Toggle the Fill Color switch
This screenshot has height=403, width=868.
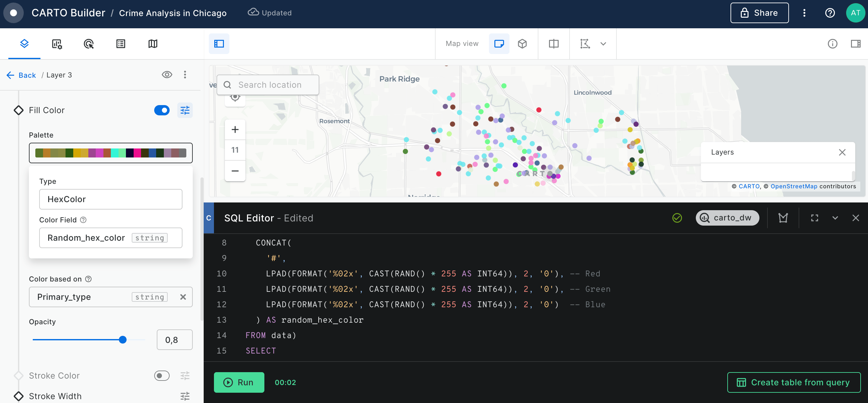[x=162, y=110]
